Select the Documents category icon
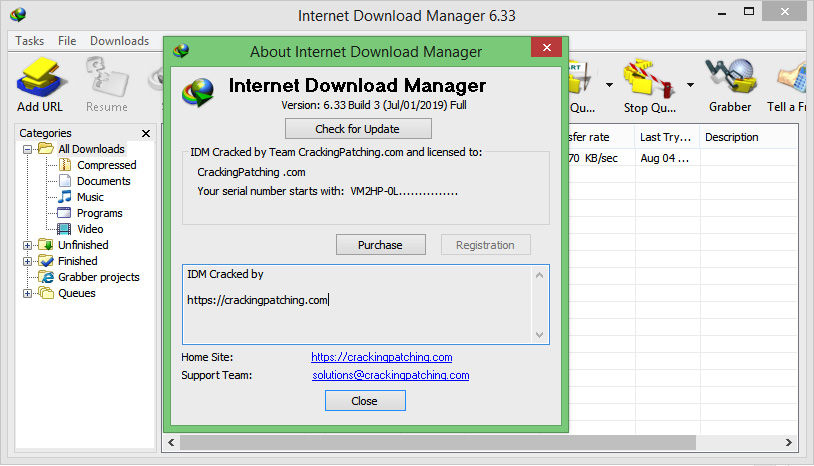 (x=65, y=181)
